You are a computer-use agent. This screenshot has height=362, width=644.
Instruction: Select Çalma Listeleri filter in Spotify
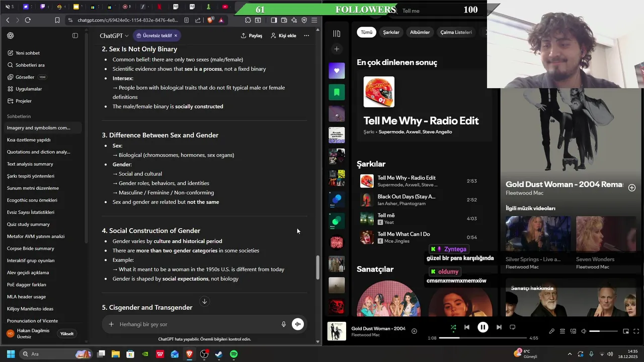(x=456, y=32)
